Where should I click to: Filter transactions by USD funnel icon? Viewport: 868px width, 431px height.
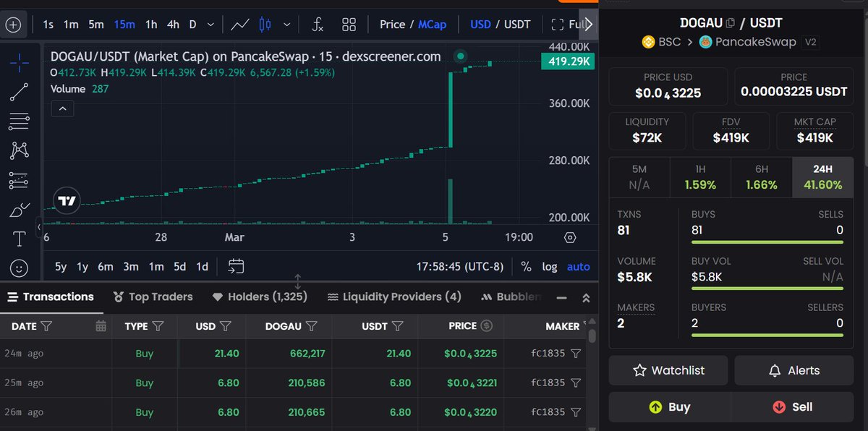click(226, 326)
